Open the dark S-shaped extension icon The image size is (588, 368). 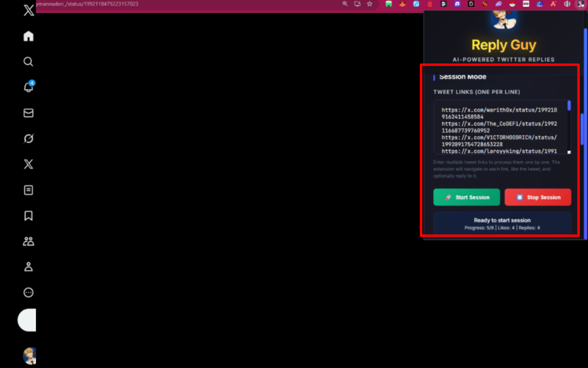(444, 4)
